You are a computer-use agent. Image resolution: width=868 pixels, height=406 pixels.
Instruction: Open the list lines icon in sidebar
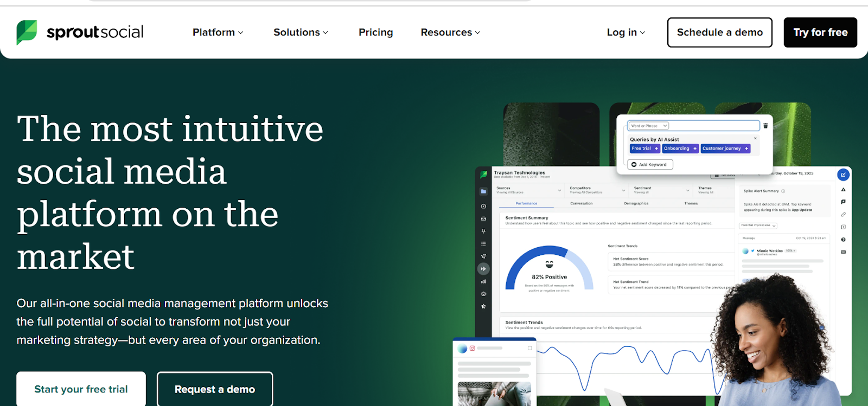click(483, 243)
